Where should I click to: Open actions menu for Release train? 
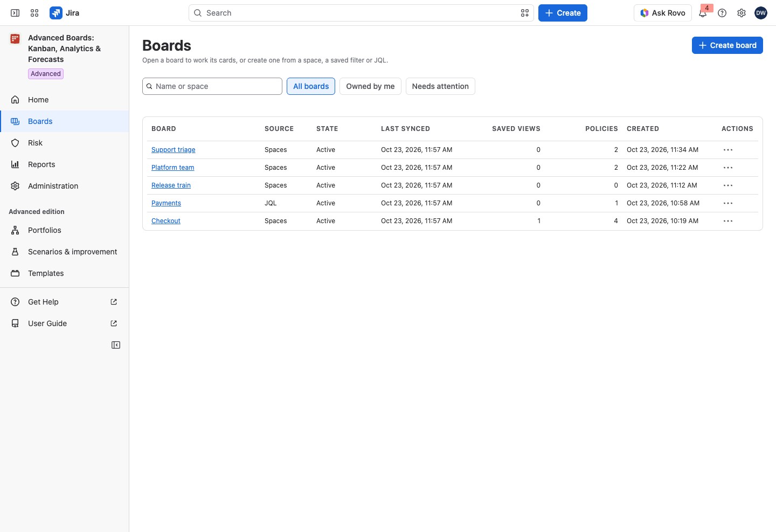pyautogui.click(x=728, y=185)
